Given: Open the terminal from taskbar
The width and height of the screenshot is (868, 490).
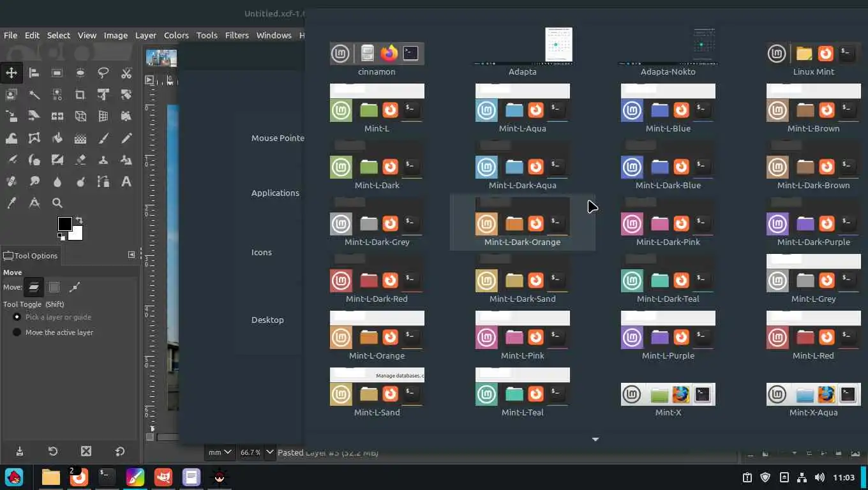Looking at the screenshot, I should point(107,477).
